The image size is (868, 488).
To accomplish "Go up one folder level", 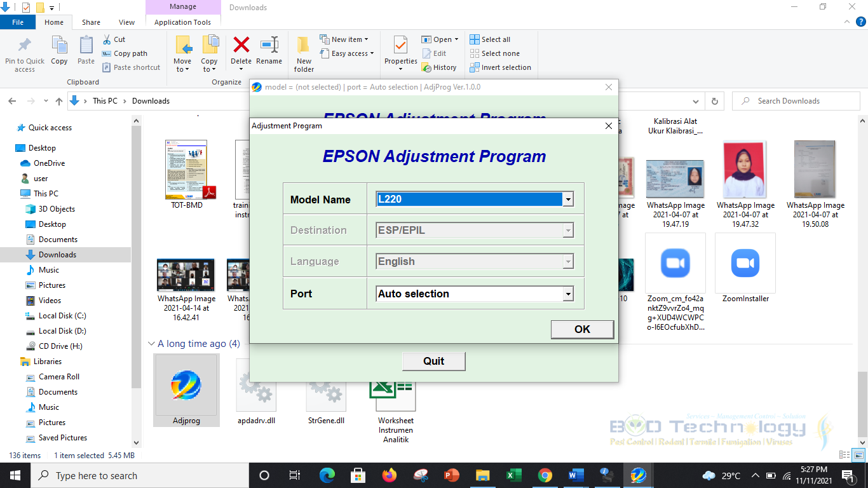I will [x=59, y=101].
